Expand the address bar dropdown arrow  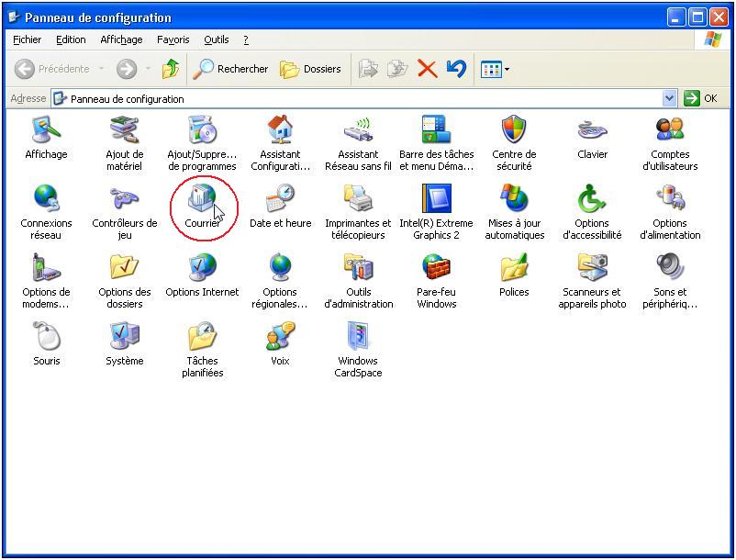(669, 98)
